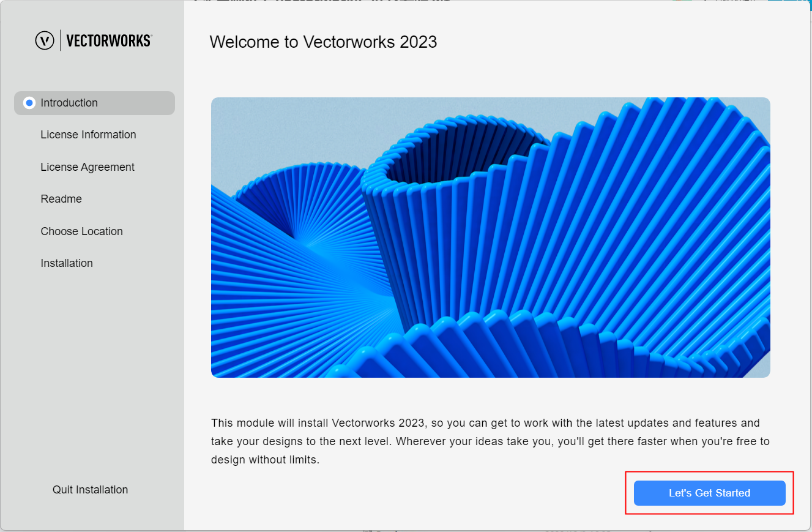The image size is (812, 532).
Task: Open the License Agreement step
Action: [x=88, y=167]
